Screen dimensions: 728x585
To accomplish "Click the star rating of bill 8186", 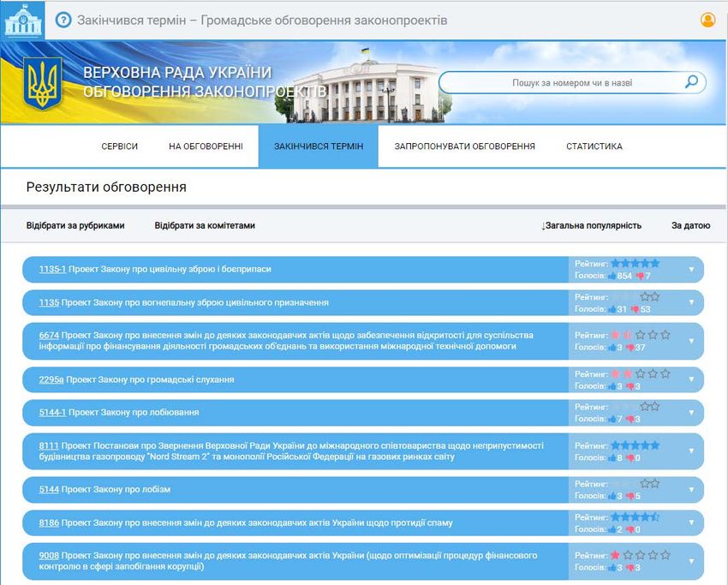I will point(636,516).
